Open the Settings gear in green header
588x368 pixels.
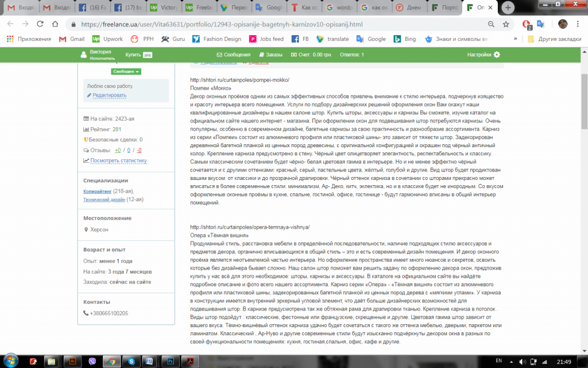click(497, 55)
